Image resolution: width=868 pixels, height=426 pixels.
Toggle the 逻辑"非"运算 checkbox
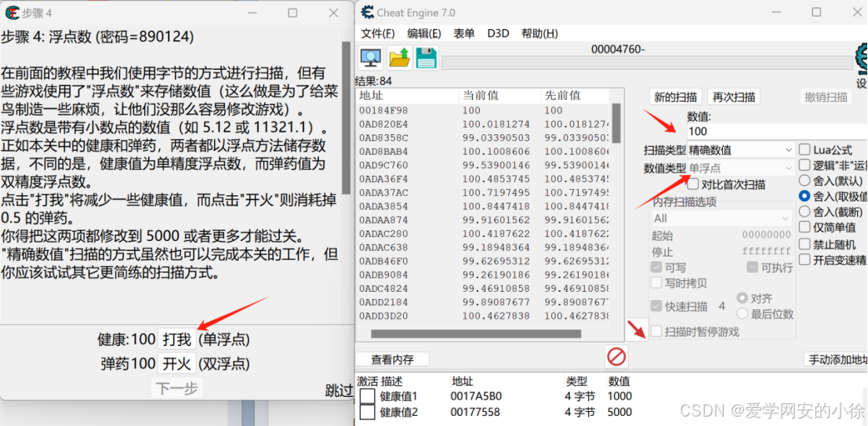click(805, 165)
